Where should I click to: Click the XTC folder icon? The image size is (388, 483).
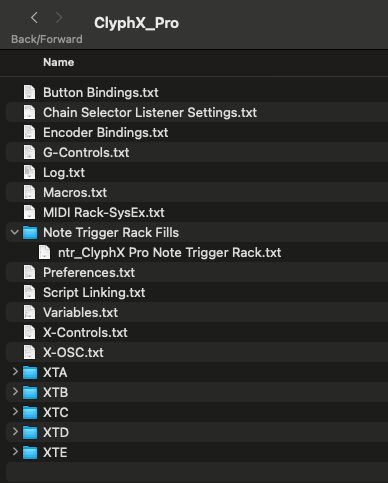[x=30, y=412]
